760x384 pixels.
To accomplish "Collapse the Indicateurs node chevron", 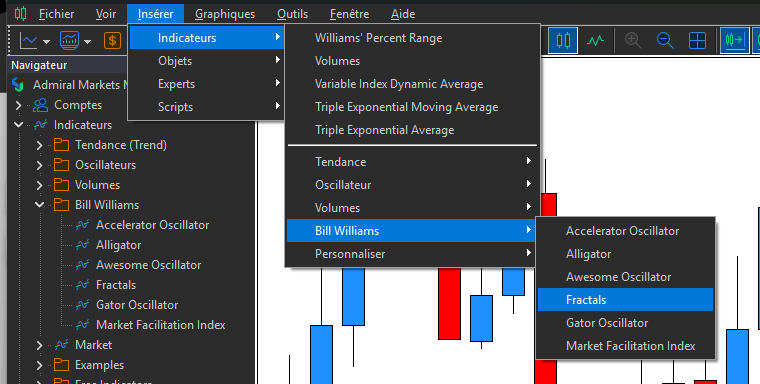I will (x=18, y=125).
